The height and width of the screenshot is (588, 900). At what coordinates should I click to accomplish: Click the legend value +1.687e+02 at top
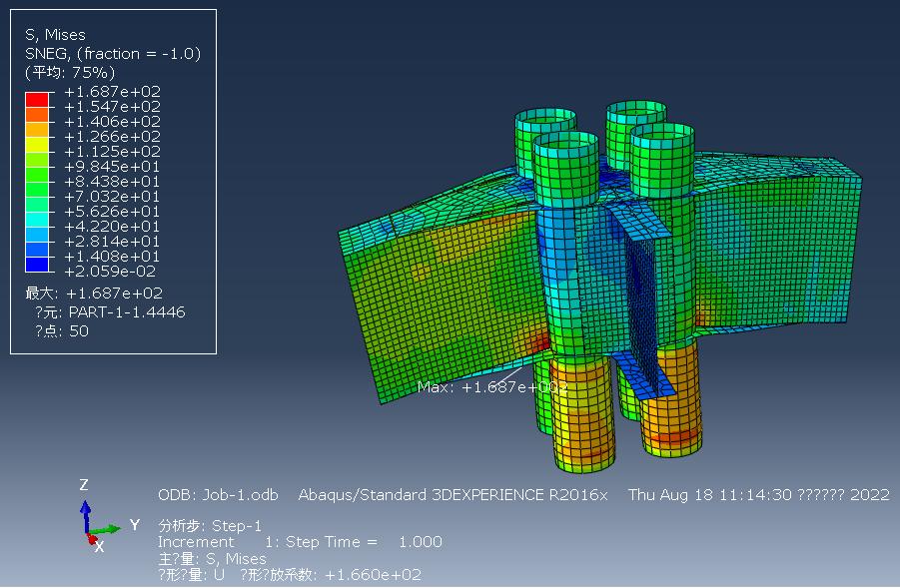(x=113, y=92)
